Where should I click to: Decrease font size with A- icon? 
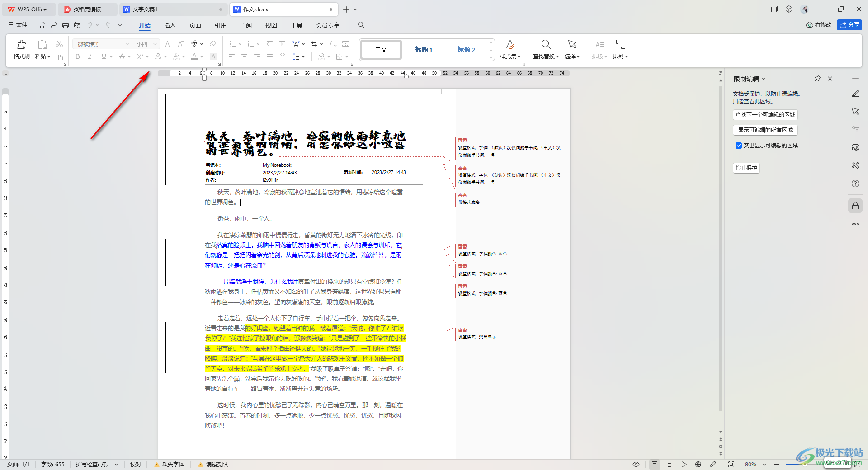click(x=181, y=44)
